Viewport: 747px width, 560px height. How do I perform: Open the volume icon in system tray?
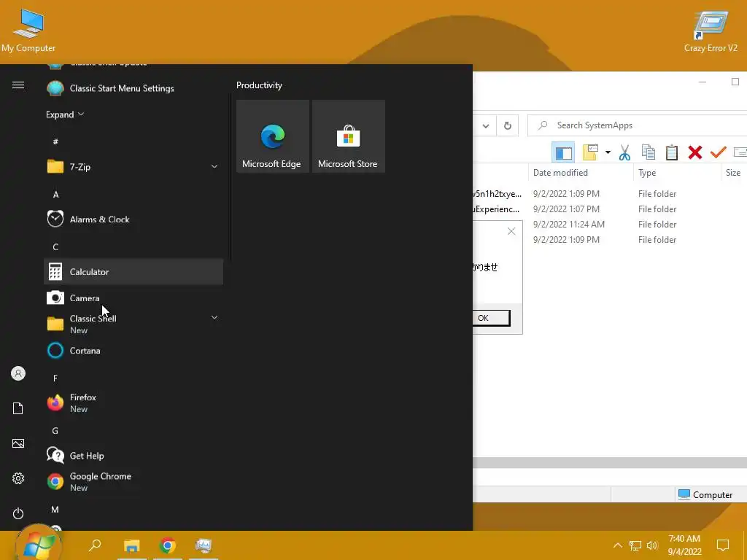coord(652,545)
